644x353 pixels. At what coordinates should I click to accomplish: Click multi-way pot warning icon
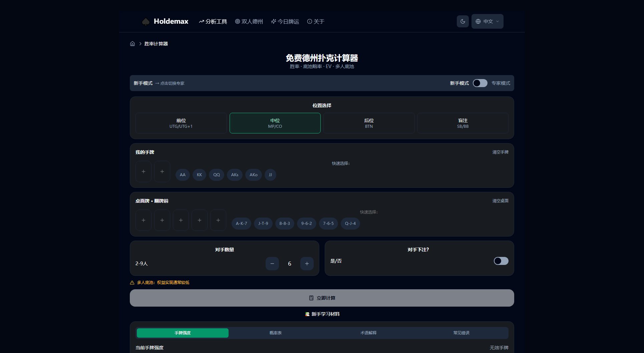click(132, 283)
